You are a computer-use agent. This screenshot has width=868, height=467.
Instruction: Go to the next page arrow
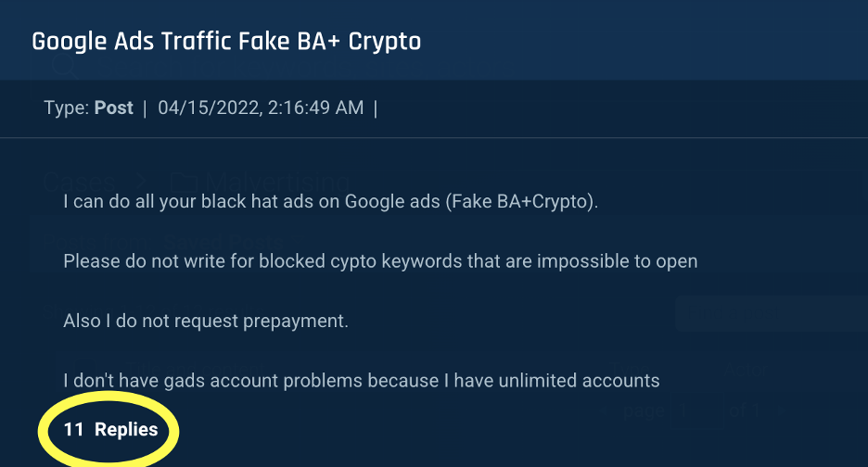[x=782, y=411]
